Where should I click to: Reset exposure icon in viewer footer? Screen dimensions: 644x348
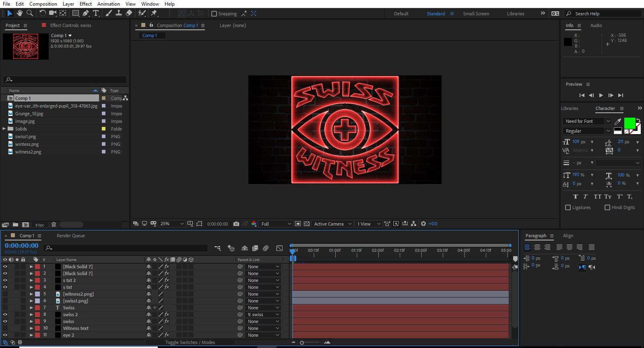423,224
